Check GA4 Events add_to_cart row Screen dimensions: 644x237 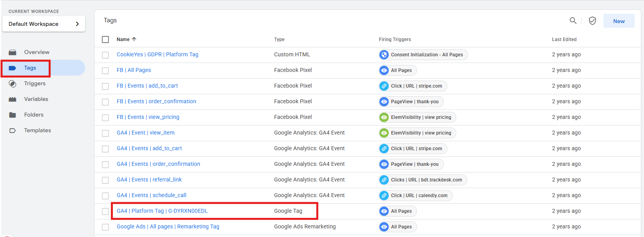coord(105,149)
